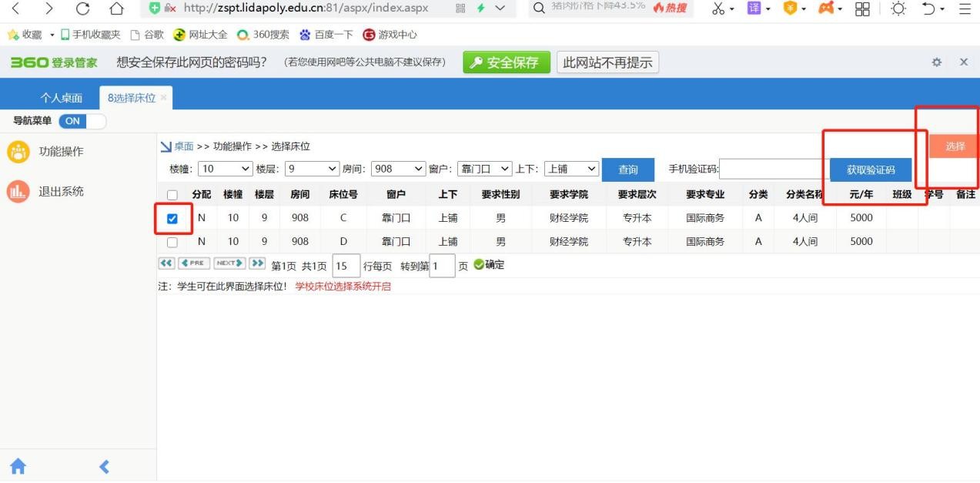Go to last page with double-right arrow

coord(257,263)
